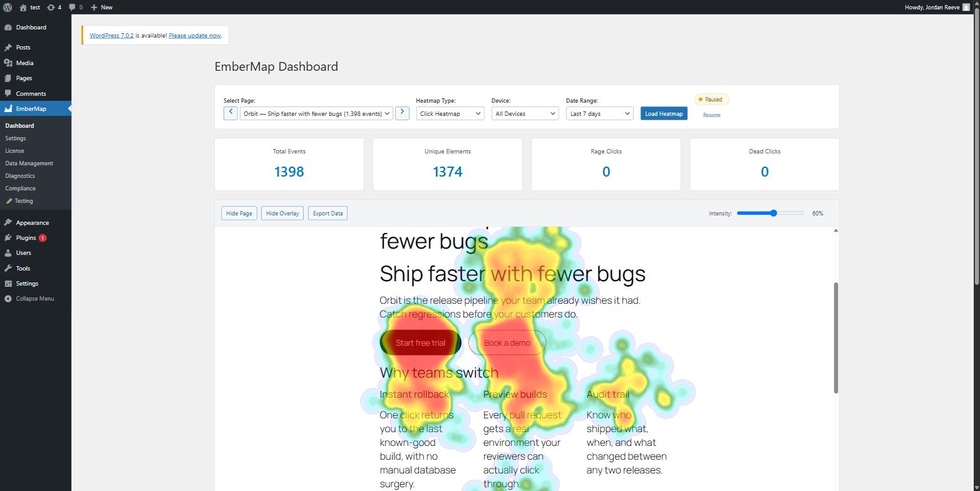Image resolution: width=980 pixels, height=491 pixels.
Task: Open the WordPress logo menu
Action: (x=8, y=8)
